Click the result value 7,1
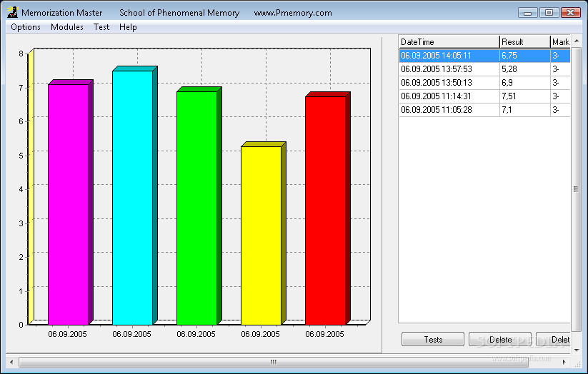The image size is (588, 374). coord(507,109)
